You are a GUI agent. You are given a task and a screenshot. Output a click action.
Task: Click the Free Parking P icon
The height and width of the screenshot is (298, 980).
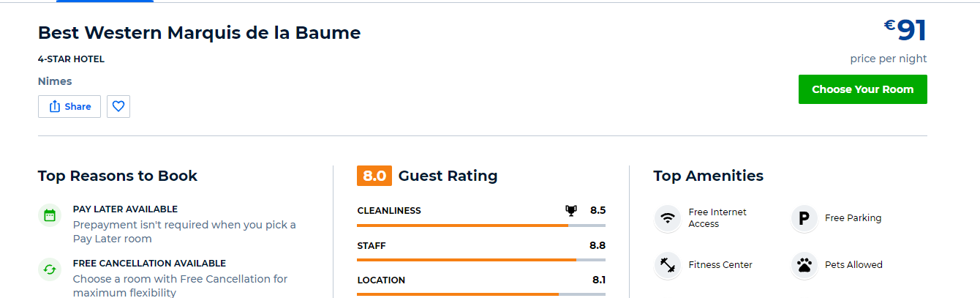tap(804, 218)
